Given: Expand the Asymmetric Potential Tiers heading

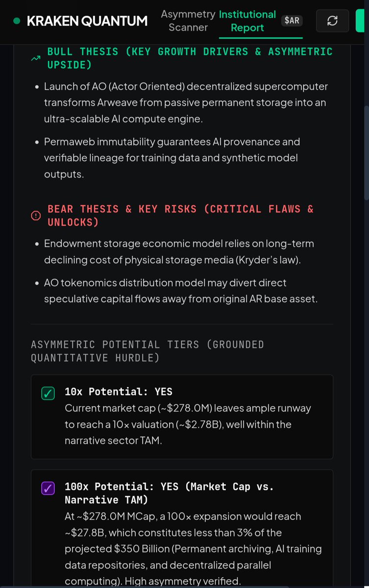Looking at the screenshot, I should tap(148, 351).
